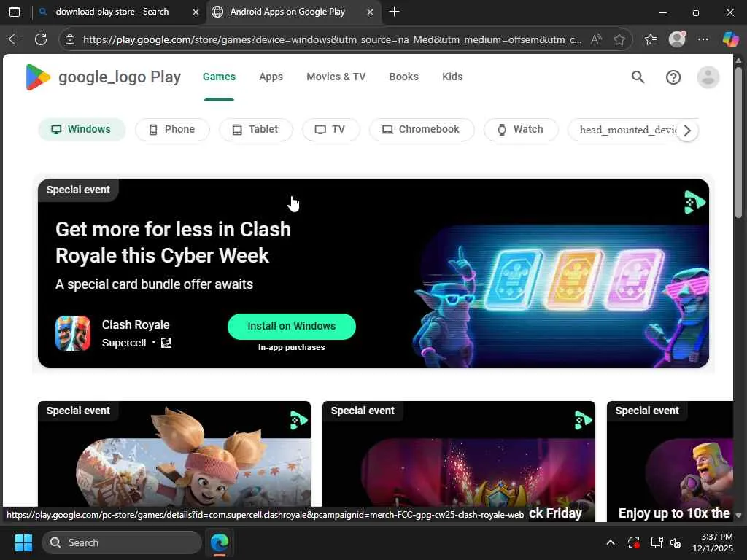The width and height of the screenshot is (747, 560).
Task: Click the Windows taskbar Search box
Action: coord(122,542)
